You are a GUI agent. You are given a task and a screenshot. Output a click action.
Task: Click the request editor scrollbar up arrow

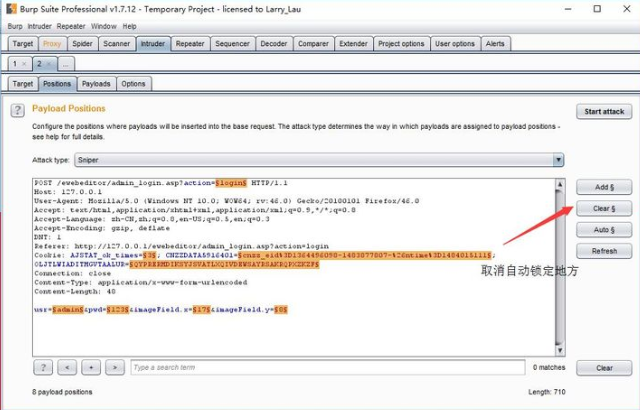point(560,184)
